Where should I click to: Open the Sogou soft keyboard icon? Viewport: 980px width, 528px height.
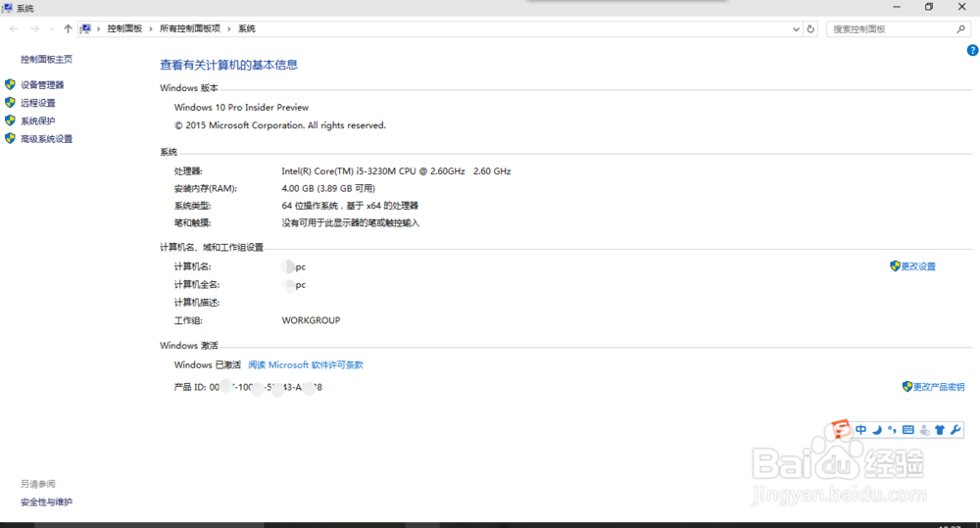coord(908,430)
